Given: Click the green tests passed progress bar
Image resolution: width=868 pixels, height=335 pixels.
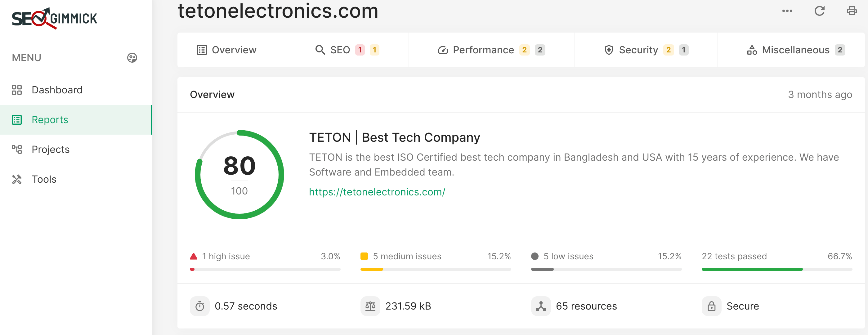Looking at the screenshot, I should 776,269.
